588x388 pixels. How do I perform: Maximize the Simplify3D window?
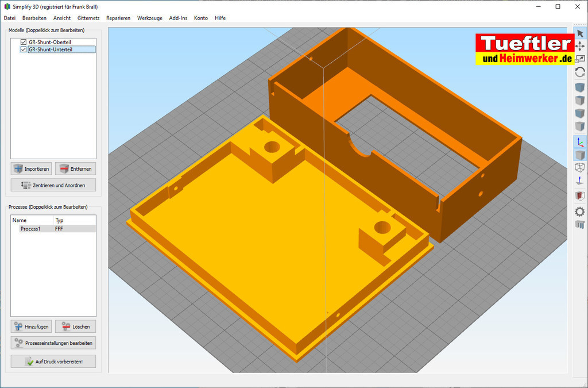[558, 7]
